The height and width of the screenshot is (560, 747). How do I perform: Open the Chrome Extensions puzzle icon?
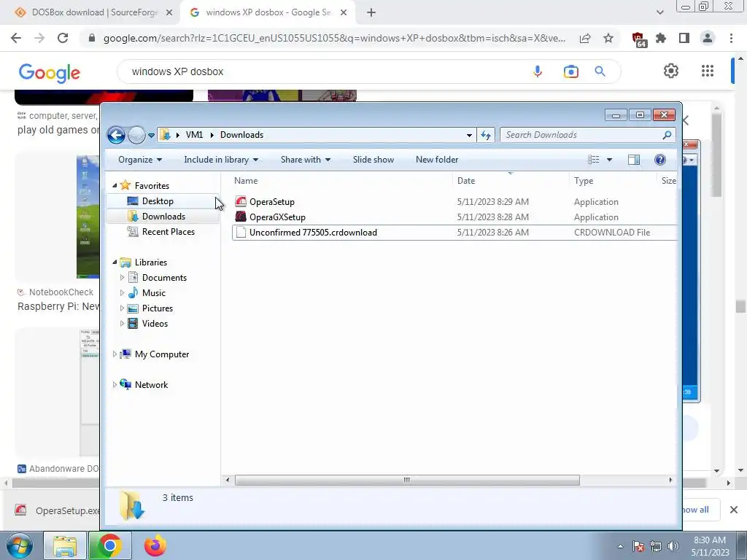click(661, 38)
